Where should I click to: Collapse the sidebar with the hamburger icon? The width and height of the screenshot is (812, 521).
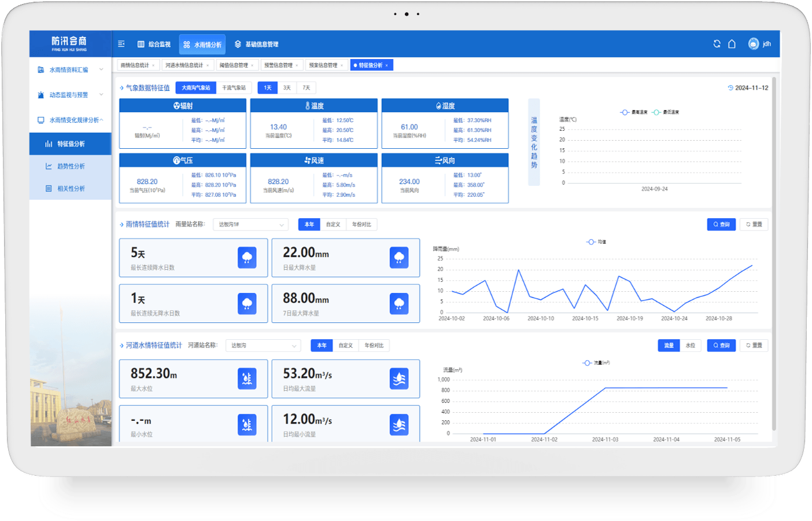pos(121,44)
